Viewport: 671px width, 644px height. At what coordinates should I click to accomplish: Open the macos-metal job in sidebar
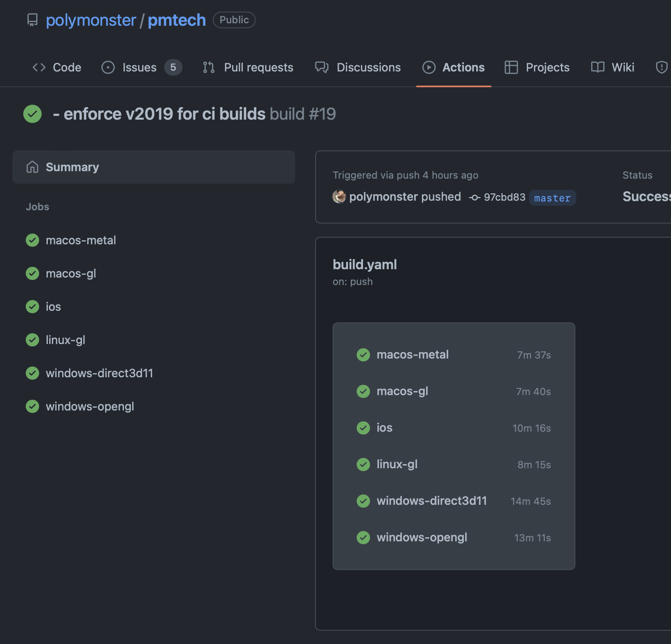(x=81, y=240)
